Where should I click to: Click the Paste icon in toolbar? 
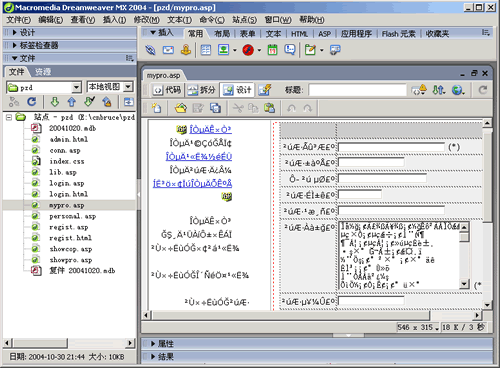[x=269, y=108]
